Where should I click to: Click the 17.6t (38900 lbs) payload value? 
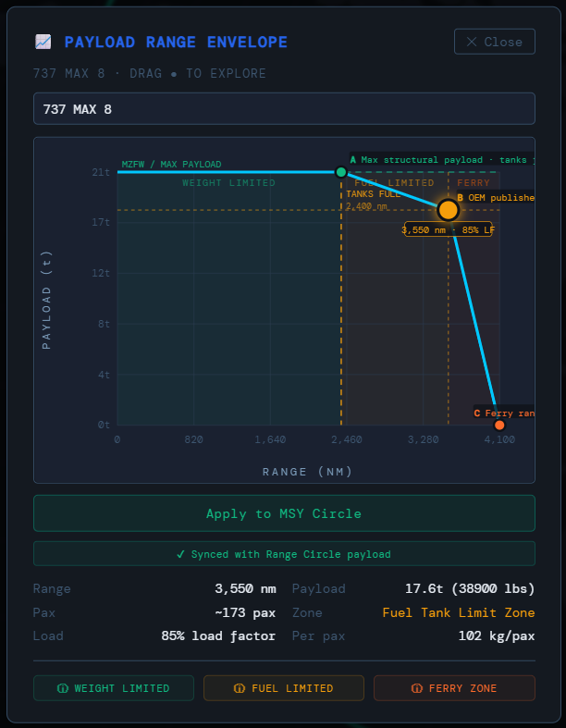[x=470, y=588]
